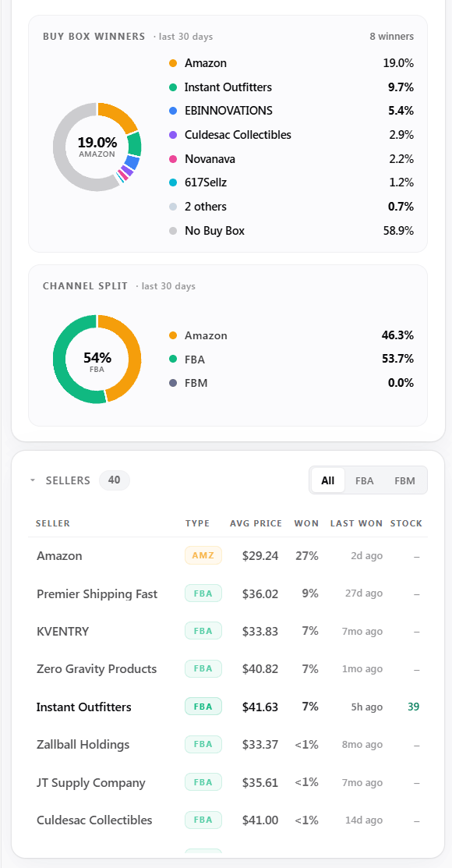Sort sellers by LAST WON column header
This screenshot has width=452, height=868.
(356, 523)
